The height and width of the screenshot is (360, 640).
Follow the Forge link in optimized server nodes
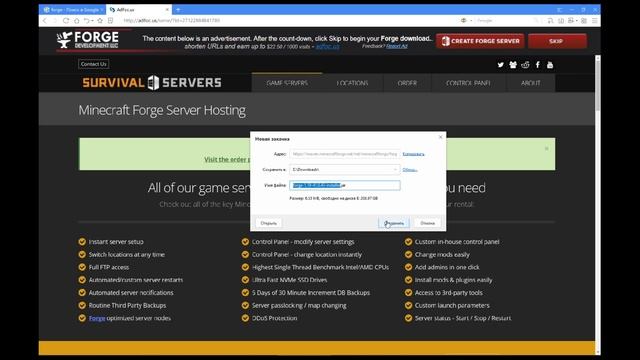97,318
